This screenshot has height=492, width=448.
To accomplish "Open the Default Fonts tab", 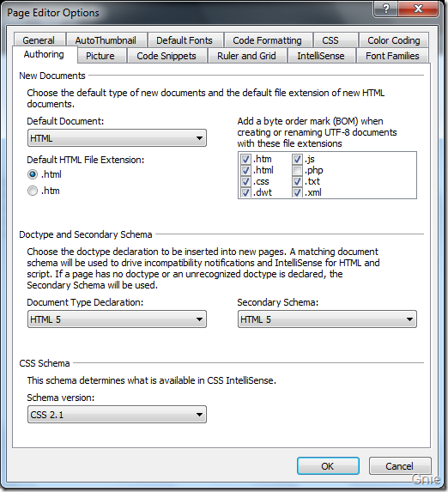I will 185,40.
